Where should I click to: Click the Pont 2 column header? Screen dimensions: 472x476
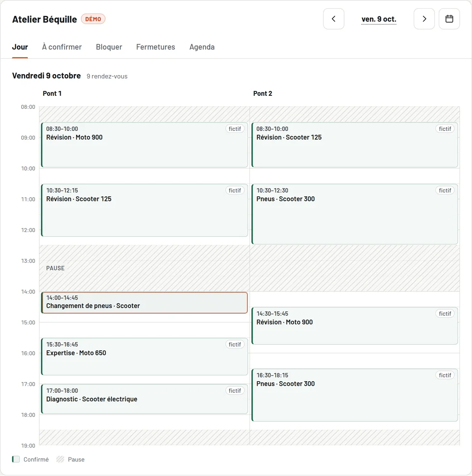pos(262,93)
